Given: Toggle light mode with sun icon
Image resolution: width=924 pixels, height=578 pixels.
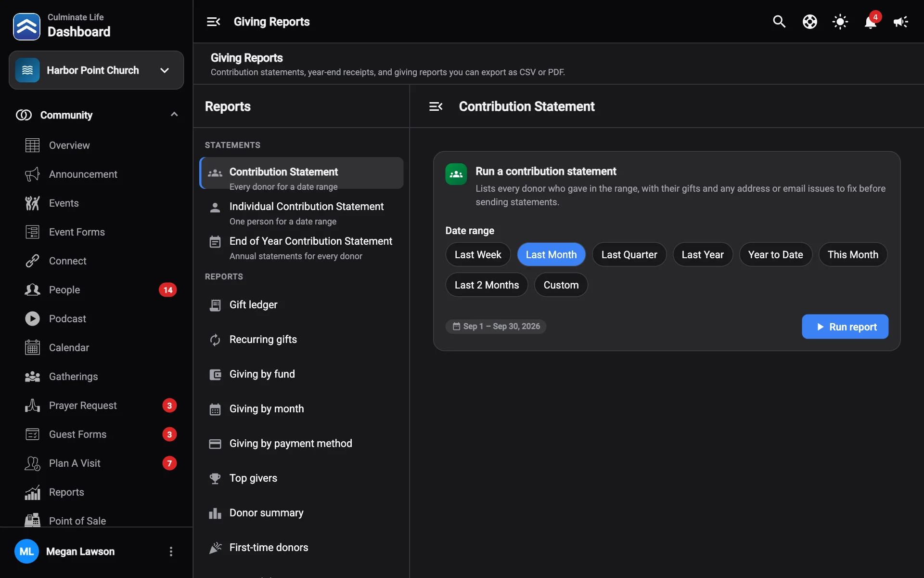Looking at the screenshot, I should tap(840, 22).
